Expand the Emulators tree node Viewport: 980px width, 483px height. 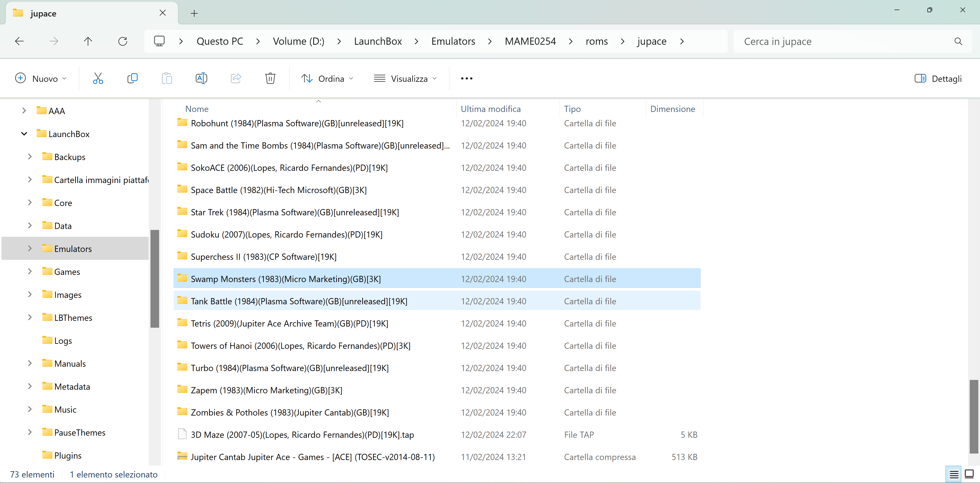pos(30,248)
